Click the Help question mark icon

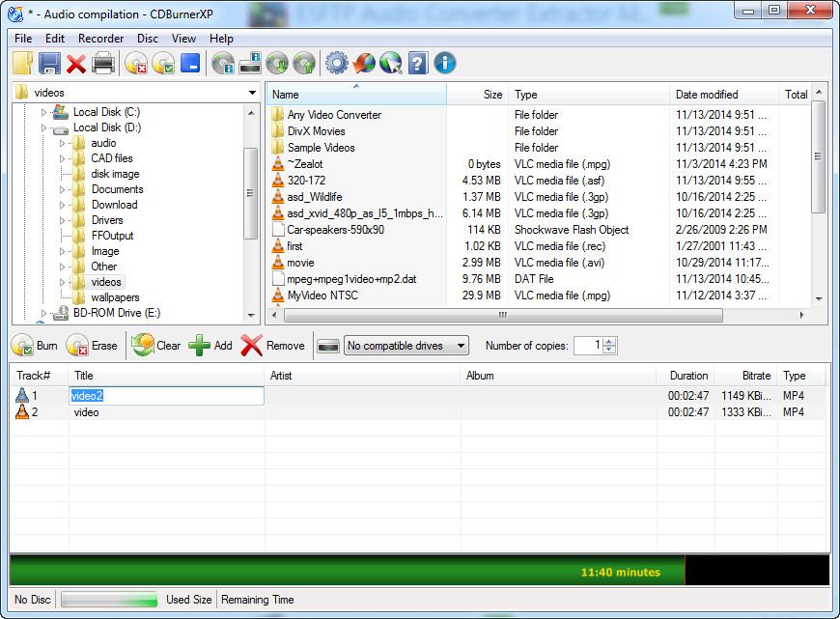click(x=417, y=63)
